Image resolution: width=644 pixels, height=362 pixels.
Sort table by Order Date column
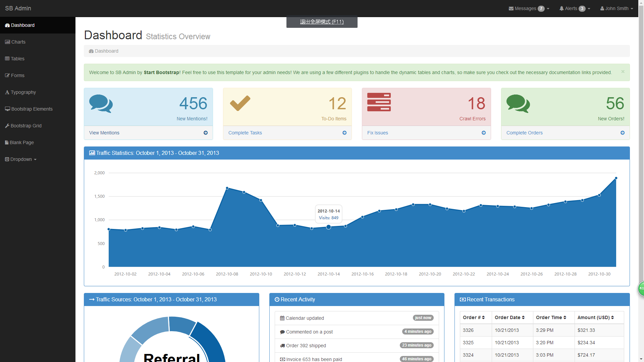click(512, 317)
